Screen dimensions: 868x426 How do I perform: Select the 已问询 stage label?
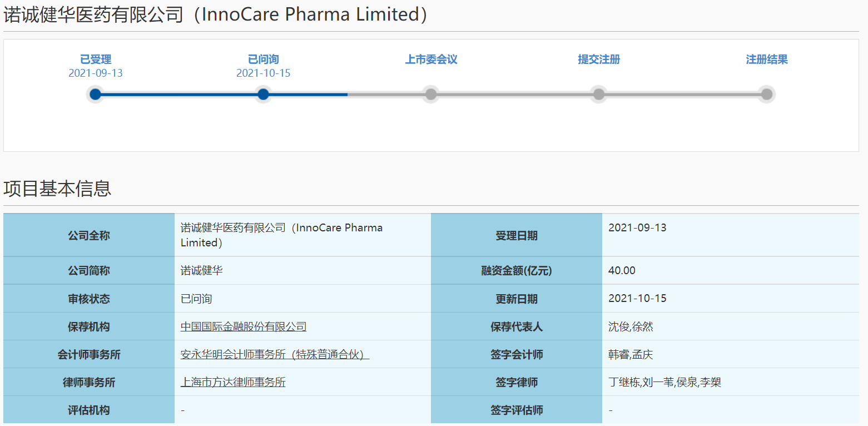pos(264,60)
